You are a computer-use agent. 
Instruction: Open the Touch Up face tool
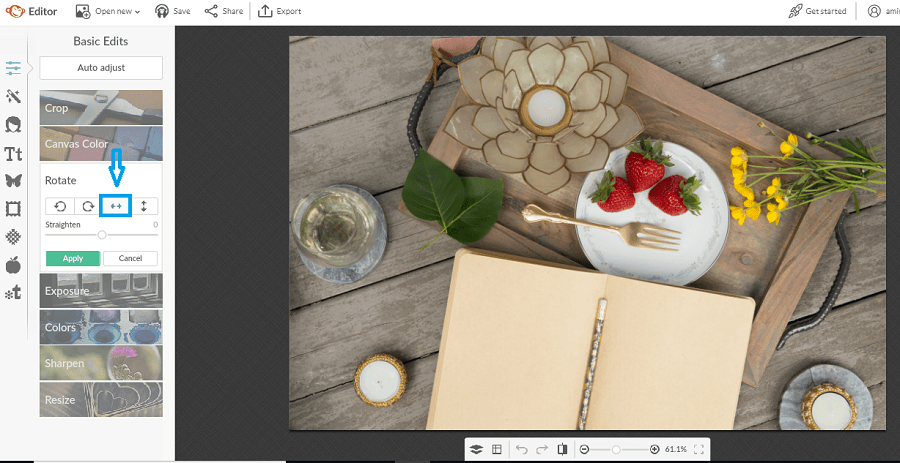(x=13, y=125)
